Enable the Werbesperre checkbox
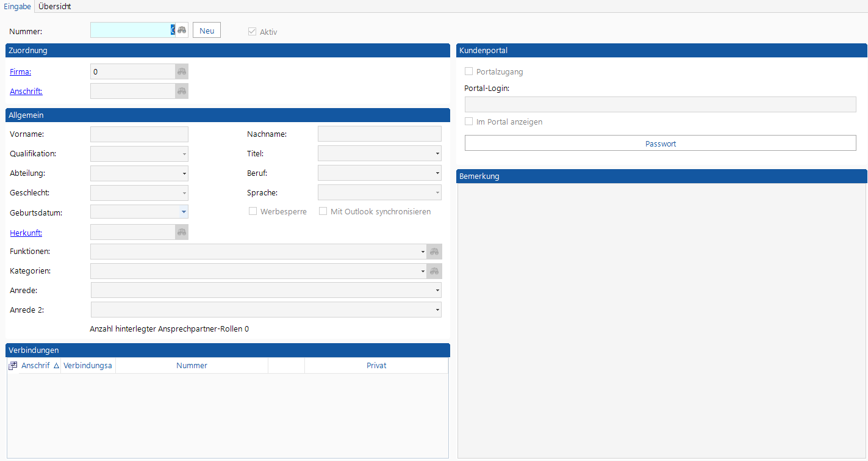This screenshot has height=461, width=868. click(253, 211)
